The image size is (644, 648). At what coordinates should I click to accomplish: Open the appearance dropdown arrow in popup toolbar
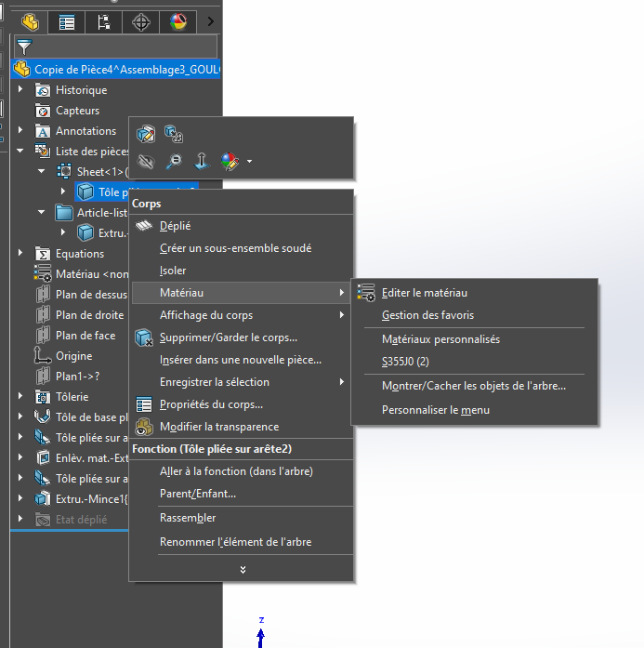(x=249, y=163)
